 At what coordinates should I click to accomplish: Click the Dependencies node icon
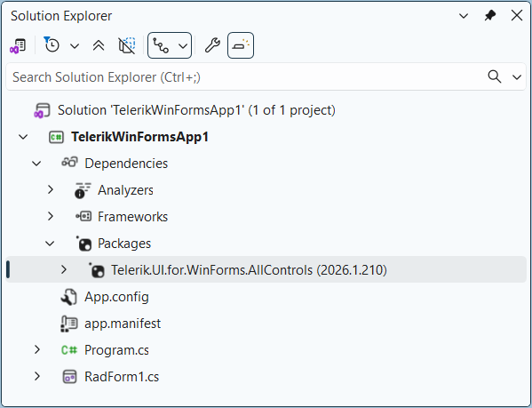pos(69,163)
